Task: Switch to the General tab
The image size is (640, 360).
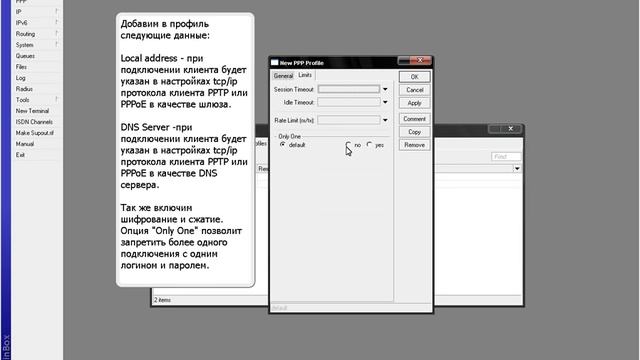Action: (283, 76)
